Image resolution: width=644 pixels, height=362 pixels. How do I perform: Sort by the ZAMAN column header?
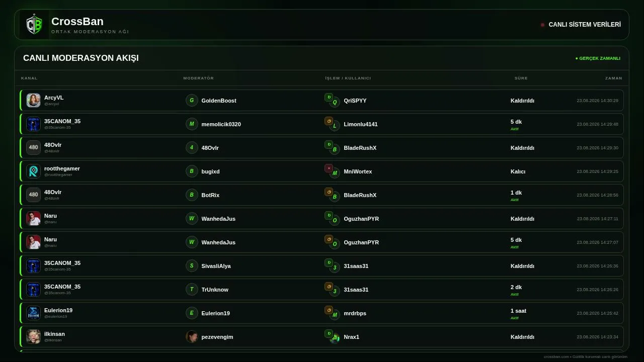coord(613,78)
